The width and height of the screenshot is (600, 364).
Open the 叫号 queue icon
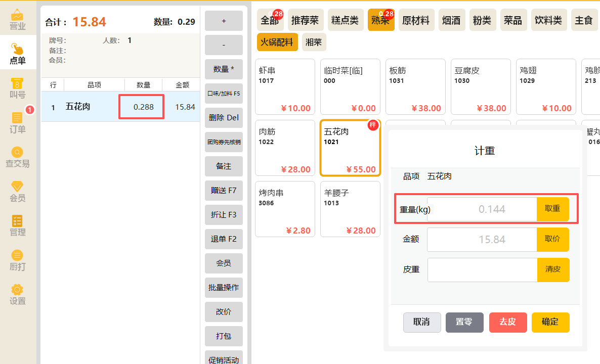click(x=18, y=88)
